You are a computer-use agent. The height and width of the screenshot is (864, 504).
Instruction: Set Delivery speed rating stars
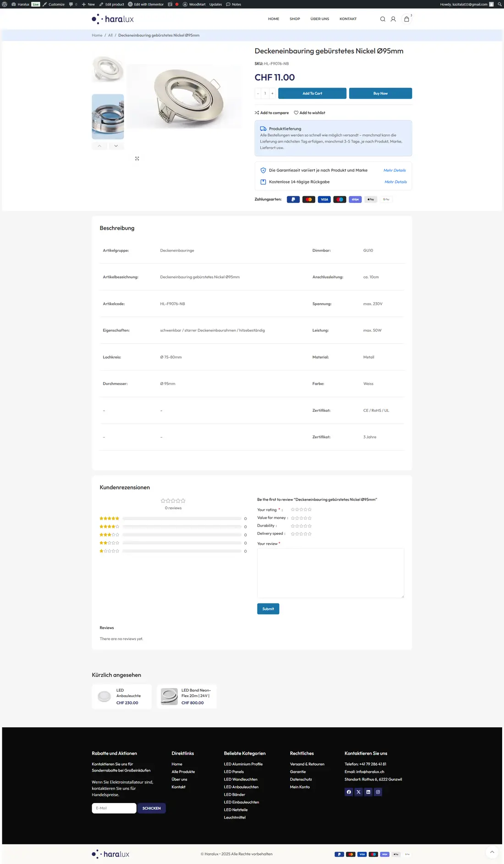[x=301, y=534]
